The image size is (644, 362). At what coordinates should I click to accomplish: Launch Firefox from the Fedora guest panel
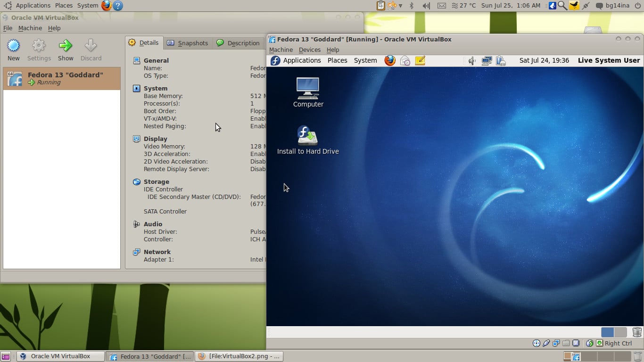tap(389, 60)
